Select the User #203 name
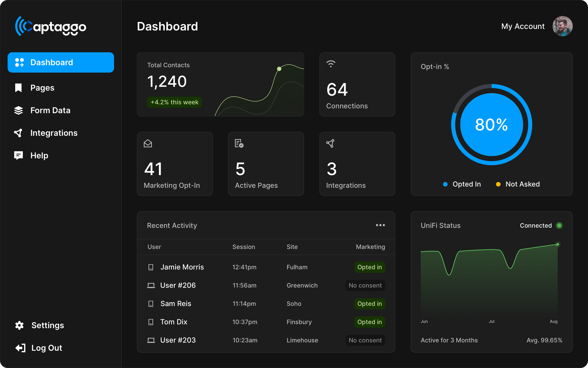This screenshot has width=588, height=368. pos(178,340)
